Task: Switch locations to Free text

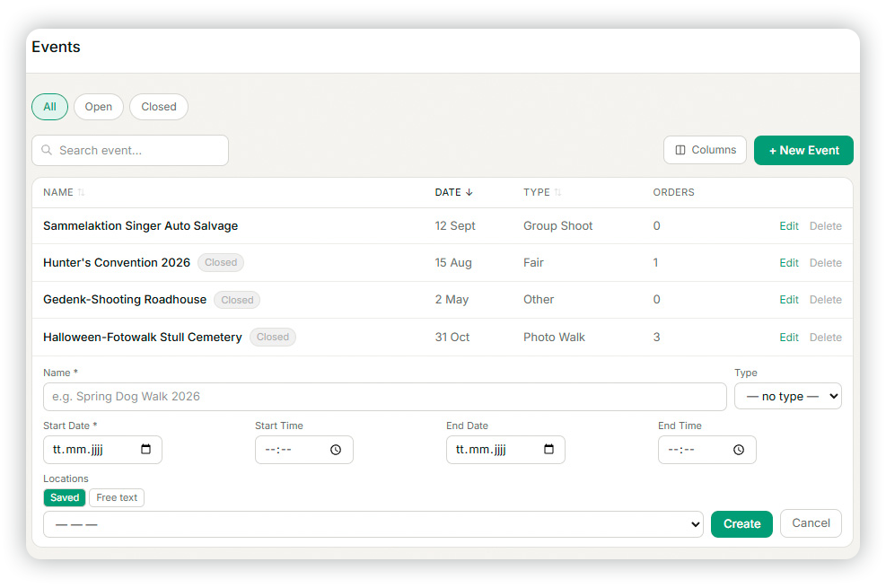Action: 117,497
